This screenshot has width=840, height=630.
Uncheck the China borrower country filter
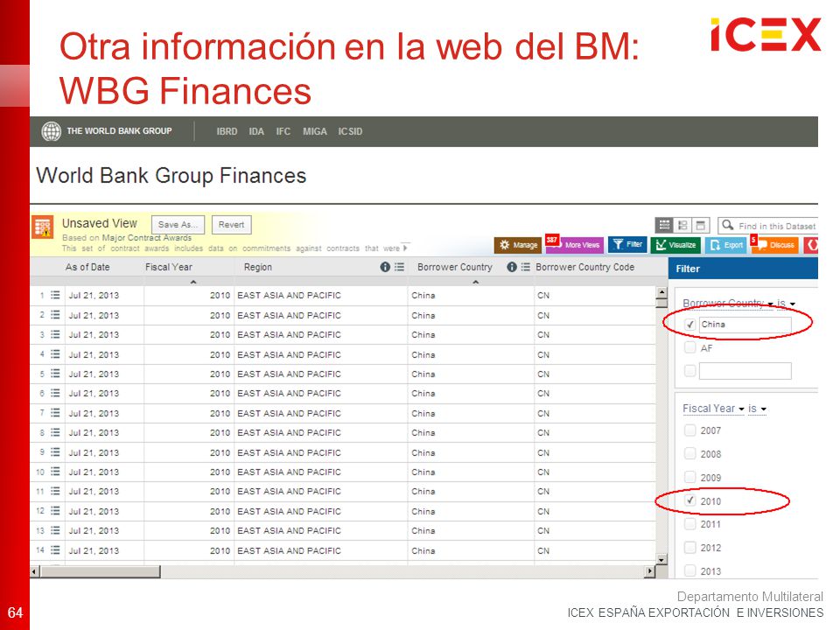[690, 324]
